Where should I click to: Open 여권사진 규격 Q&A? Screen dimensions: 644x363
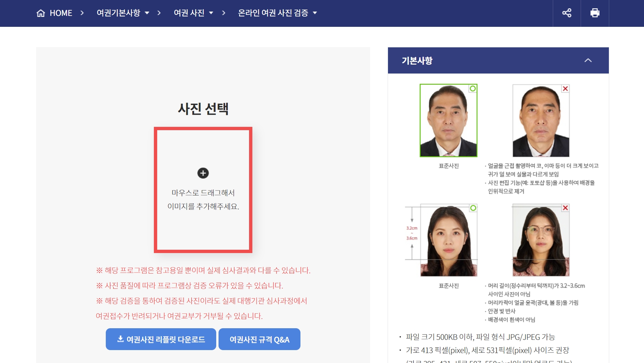click(259, 339)
